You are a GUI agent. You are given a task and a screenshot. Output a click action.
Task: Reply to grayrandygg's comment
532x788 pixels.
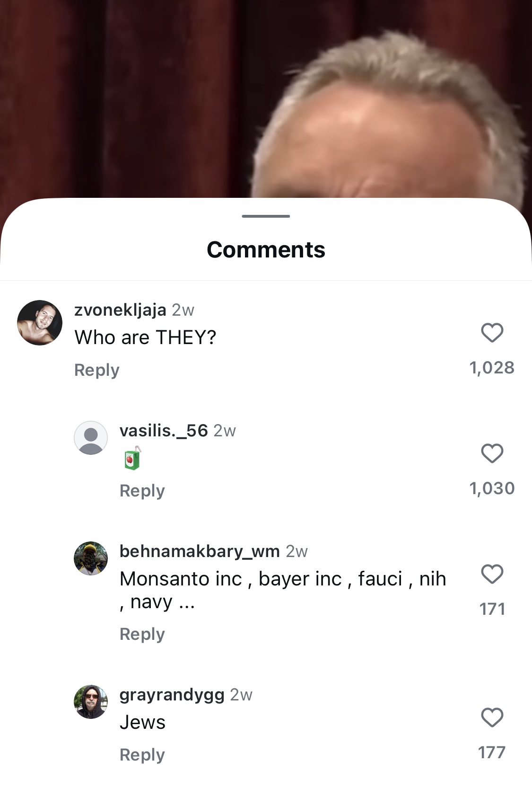(x=142, y=754)
